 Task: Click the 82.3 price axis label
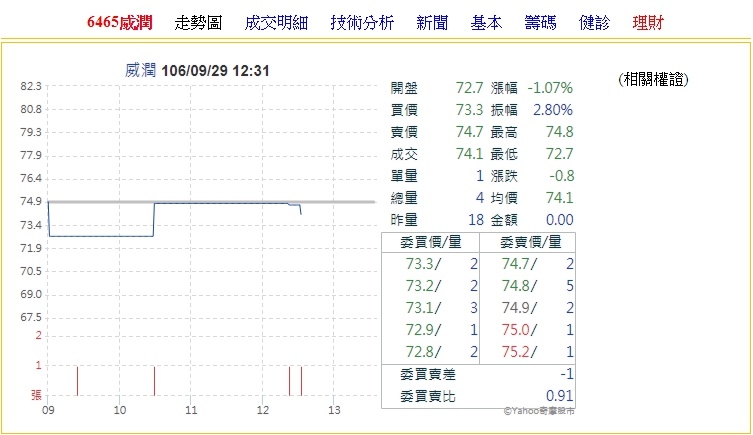click(31, 86)
